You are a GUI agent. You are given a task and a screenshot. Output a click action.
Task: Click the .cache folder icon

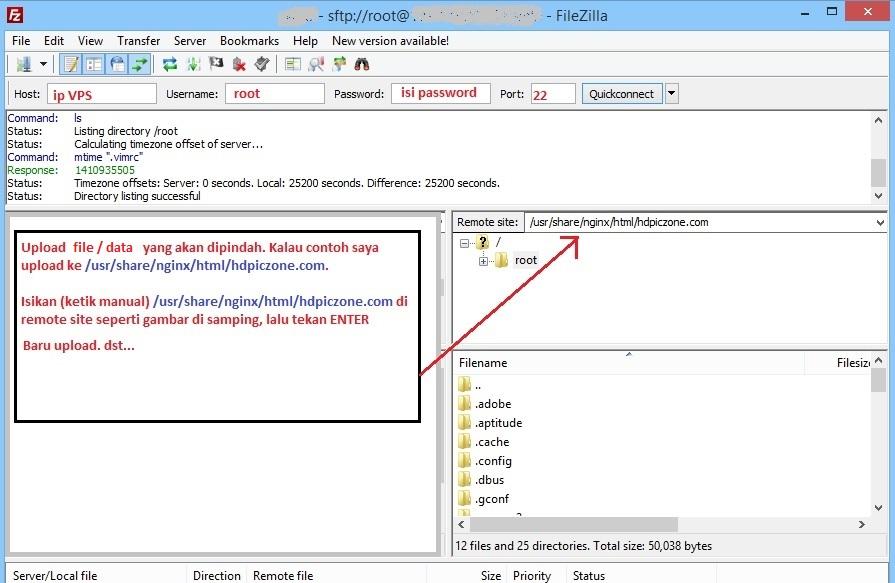pos(465,441)
